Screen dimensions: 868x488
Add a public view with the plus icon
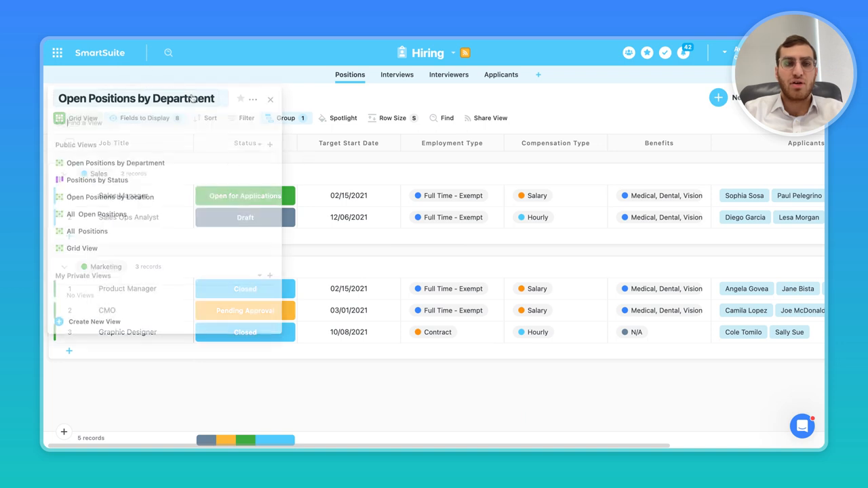[x=270, y=144]
